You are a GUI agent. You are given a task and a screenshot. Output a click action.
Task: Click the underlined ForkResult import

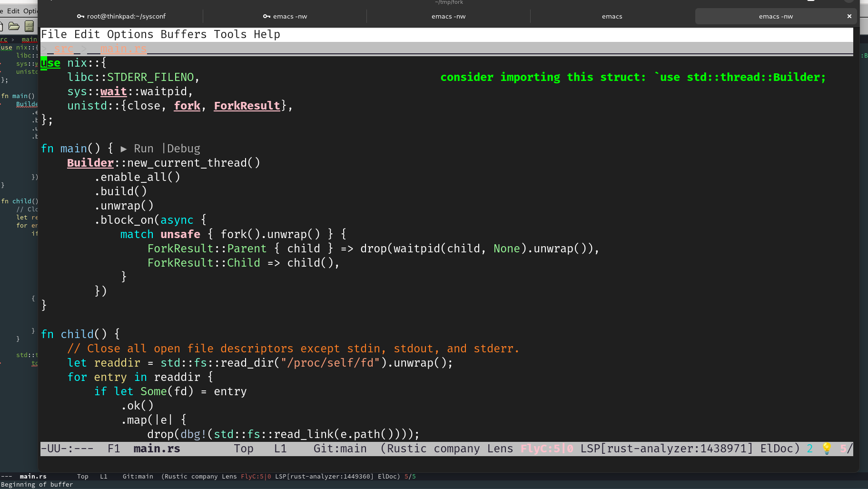(247, 106)
